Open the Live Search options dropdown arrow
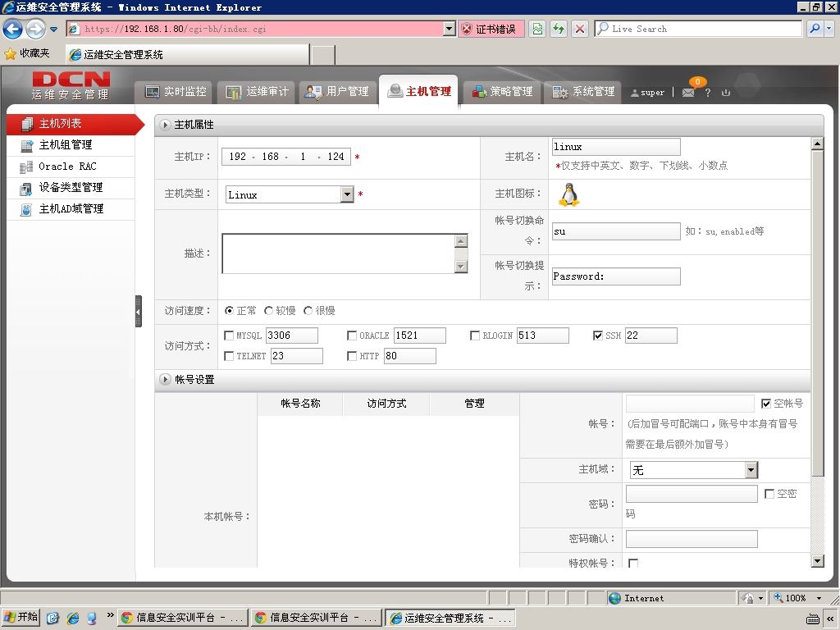Viewport: 840px width, 630px height. click(829, 29)
